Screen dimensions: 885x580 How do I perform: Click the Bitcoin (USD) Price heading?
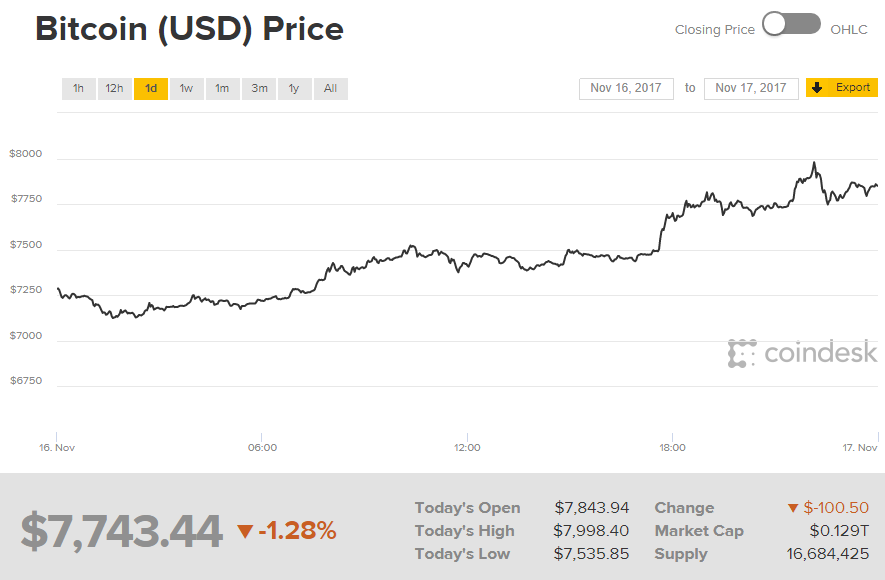[x=188, y=28]
